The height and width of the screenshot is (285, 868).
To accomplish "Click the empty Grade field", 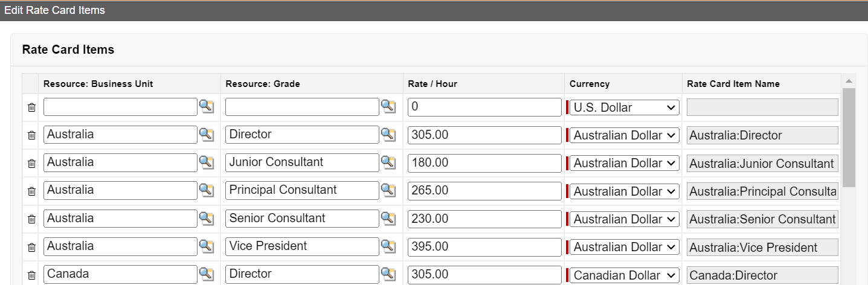I will [x=302, y=107].
